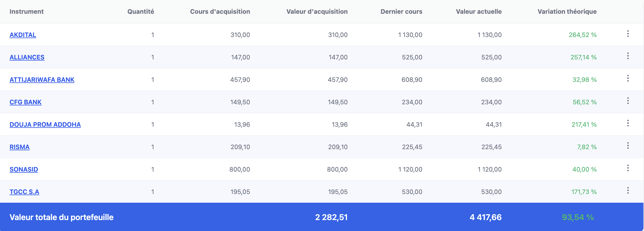Click the Variation théorique column header

[x=567, y=11]
